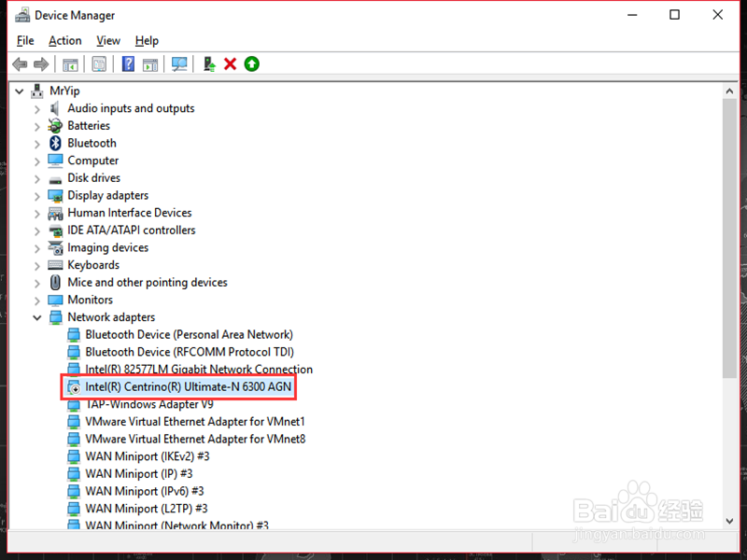
Task: Expand the Computer node arrow
Action: pyautogui.click(x=37, y=161)
